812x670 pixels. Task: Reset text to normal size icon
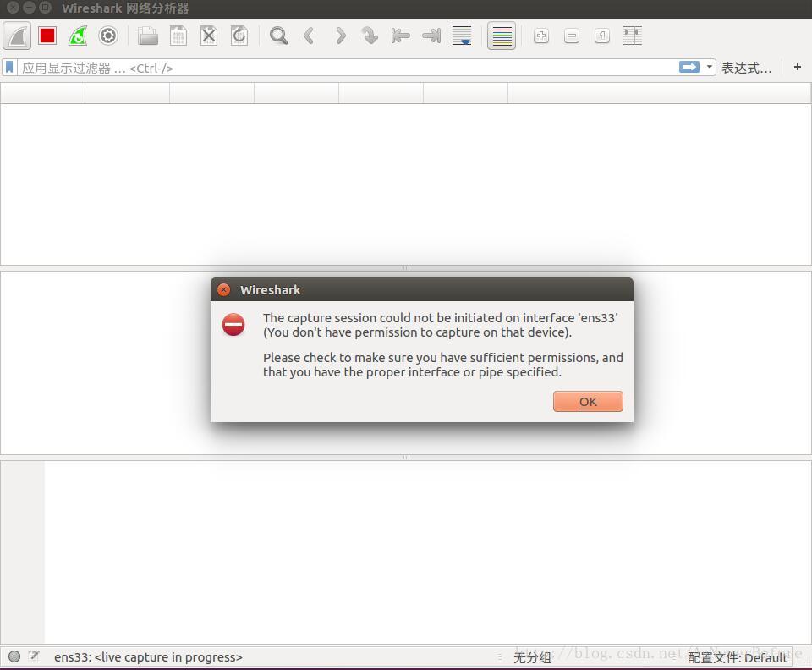pos(602,36)
